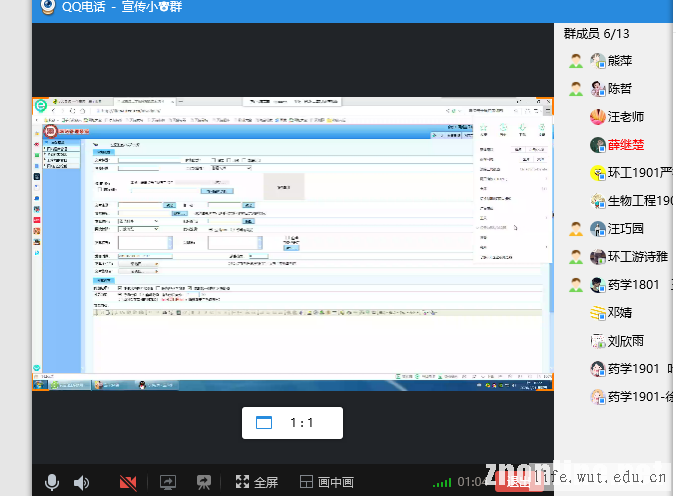Select member 汪老师

point(625,116)
